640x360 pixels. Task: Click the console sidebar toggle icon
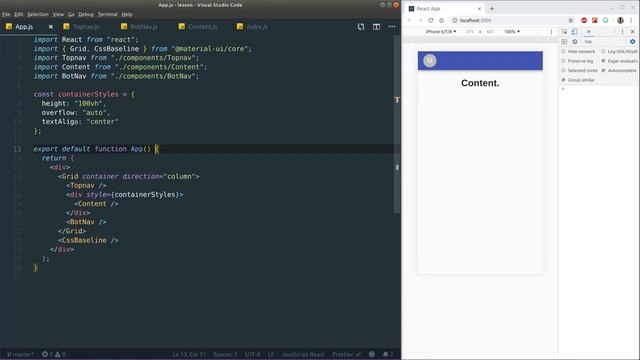click(x=564, y=42)
